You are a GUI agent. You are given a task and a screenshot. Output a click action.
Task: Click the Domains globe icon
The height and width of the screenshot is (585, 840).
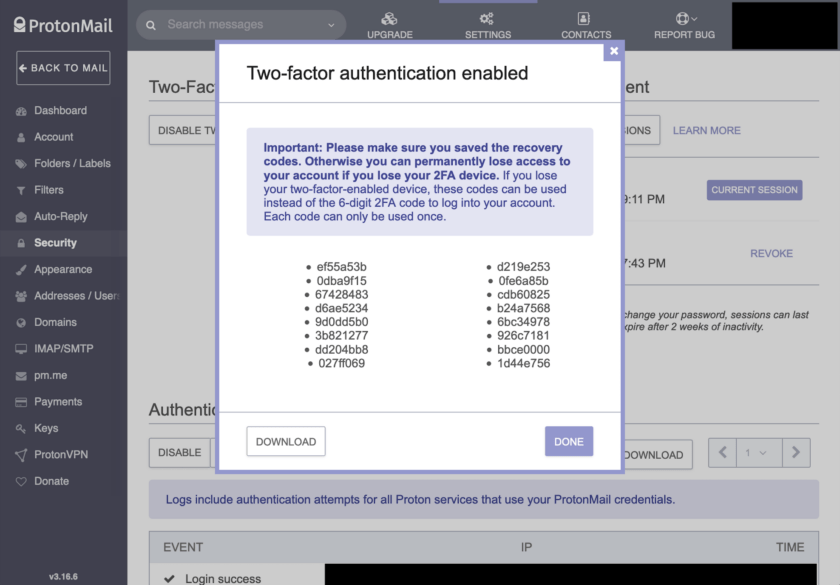(21, 323)
